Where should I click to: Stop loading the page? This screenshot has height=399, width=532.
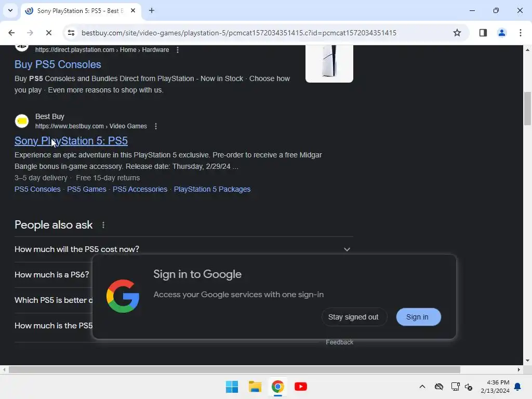(48, 33)
